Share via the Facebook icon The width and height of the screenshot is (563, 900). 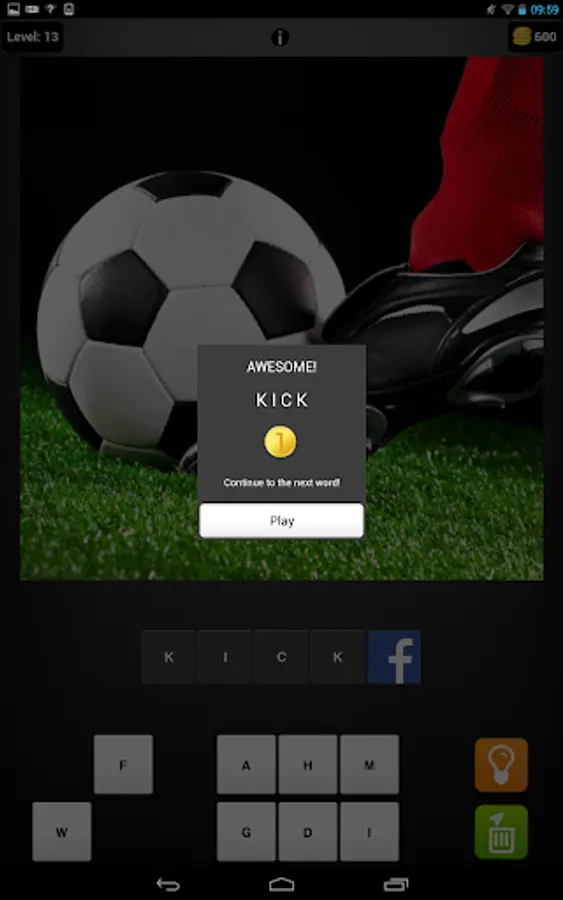tap(394, 657)
